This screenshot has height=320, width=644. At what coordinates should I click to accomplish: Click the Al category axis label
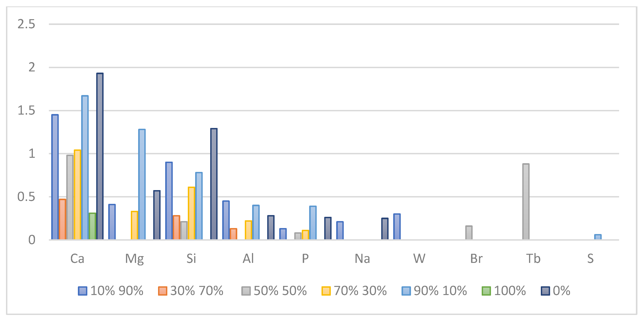[x=248, y=259]
